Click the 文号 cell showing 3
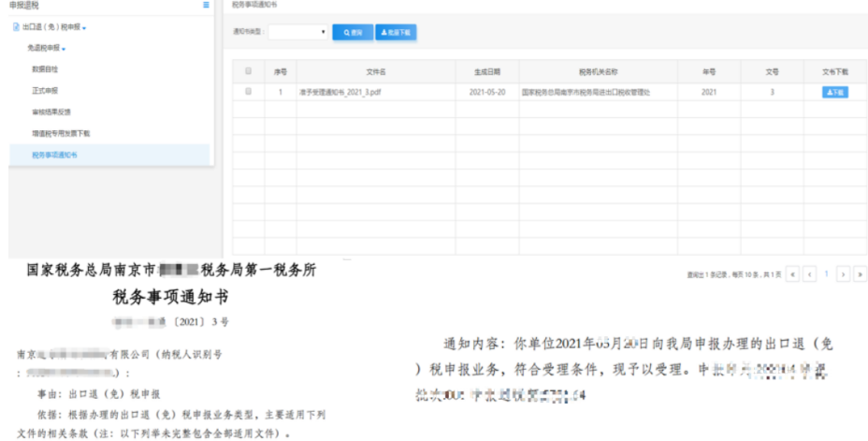This screenshot has width=868, height=441. point(773,93)
